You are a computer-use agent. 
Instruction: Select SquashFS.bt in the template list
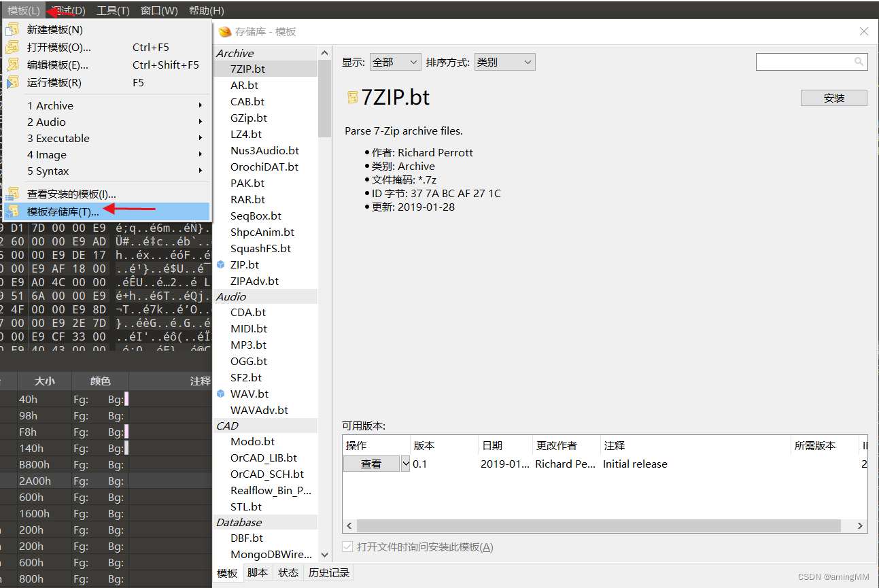[x=265, y=248]
